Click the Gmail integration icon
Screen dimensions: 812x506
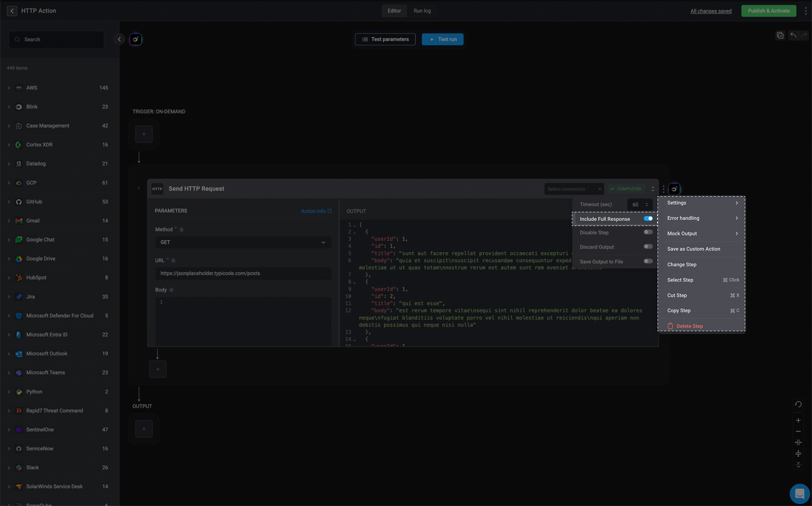click(19, 221)
